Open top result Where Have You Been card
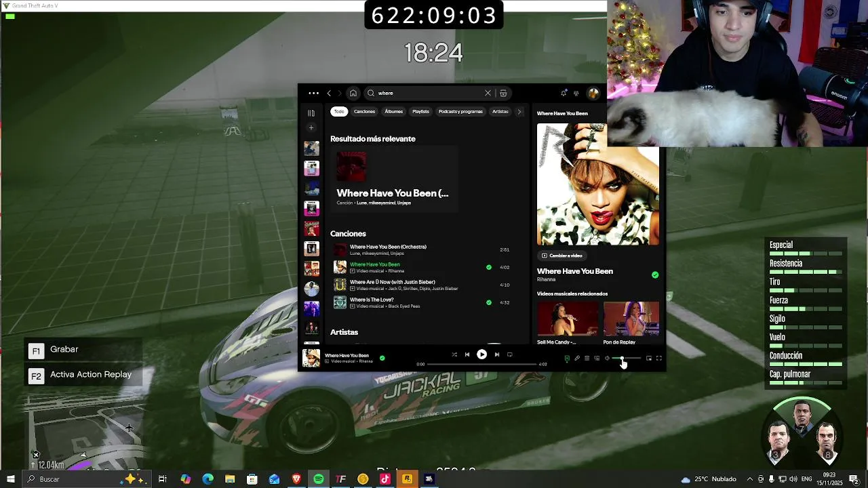 (394, 179)
